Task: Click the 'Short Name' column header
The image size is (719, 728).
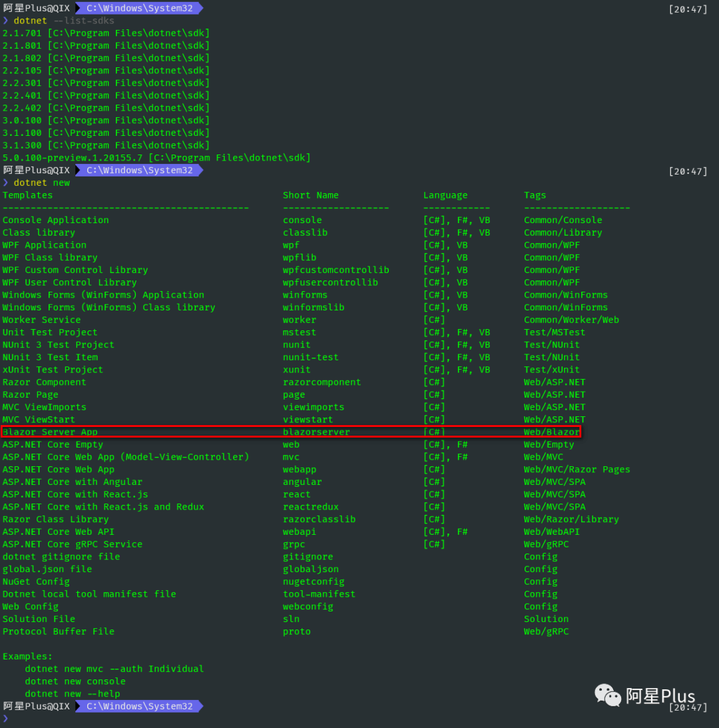Action: tap(310, 195)
